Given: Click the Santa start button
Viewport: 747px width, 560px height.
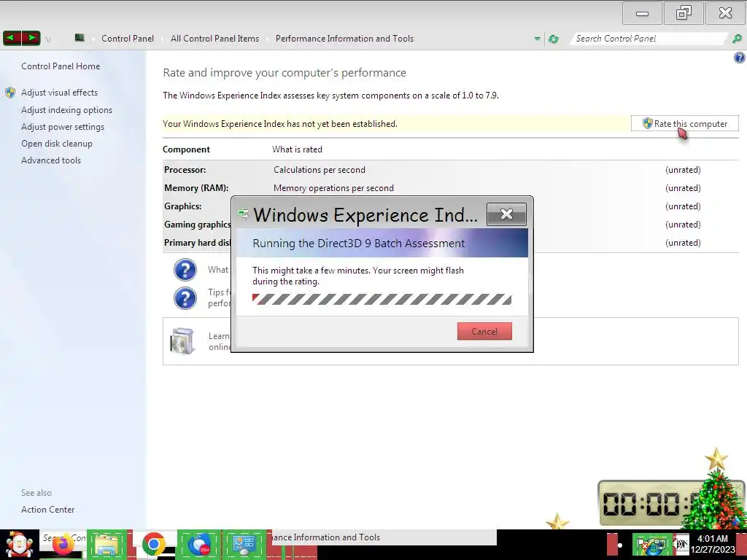Looking at the screenshot, I should coord(20,545).
